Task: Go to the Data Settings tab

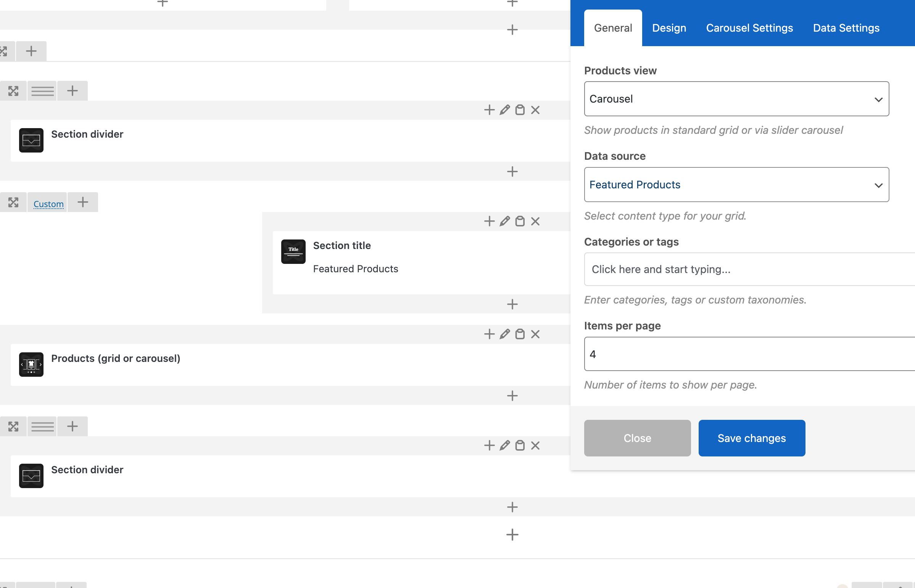Action: [x=846, y=28]
